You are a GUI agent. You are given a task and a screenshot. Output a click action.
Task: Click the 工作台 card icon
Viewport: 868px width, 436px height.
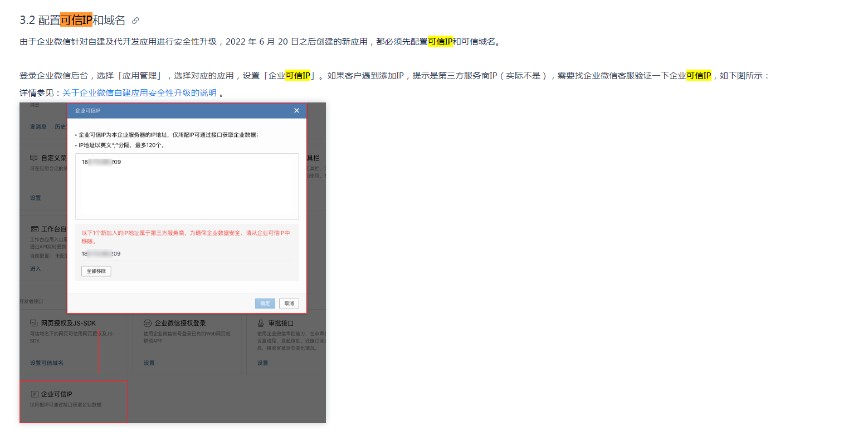pos(34,229)
